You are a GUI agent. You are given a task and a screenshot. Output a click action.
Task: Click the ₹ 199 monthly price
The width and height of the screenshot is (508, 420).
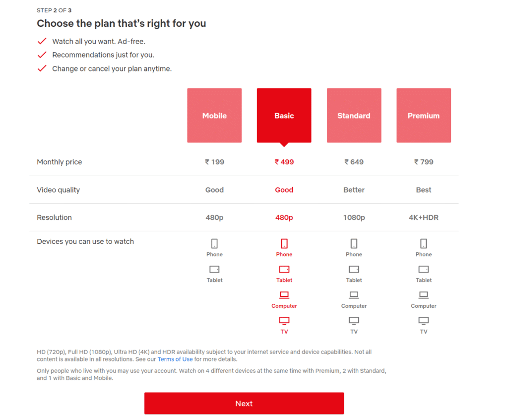point(214,162)
